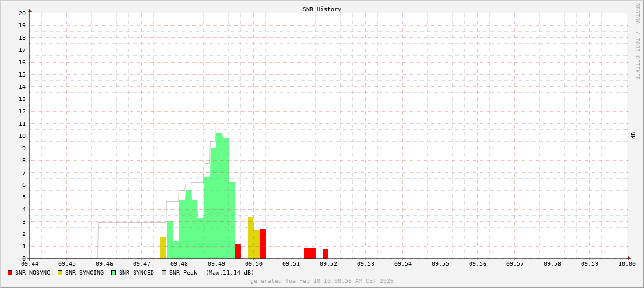Click the 20 value on the y-axis
This screenshot has height=288, width=644.
pos(22,13)
